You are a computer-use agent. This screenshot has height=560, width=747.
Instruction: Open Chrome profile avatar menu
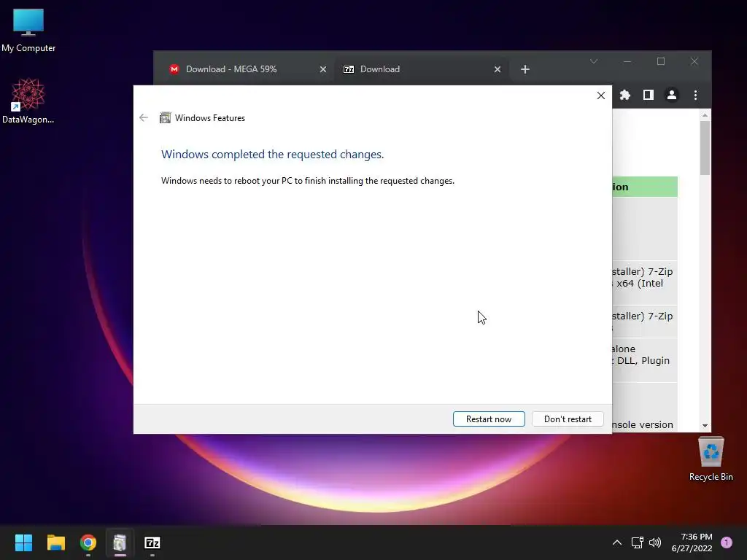(672, 96)
